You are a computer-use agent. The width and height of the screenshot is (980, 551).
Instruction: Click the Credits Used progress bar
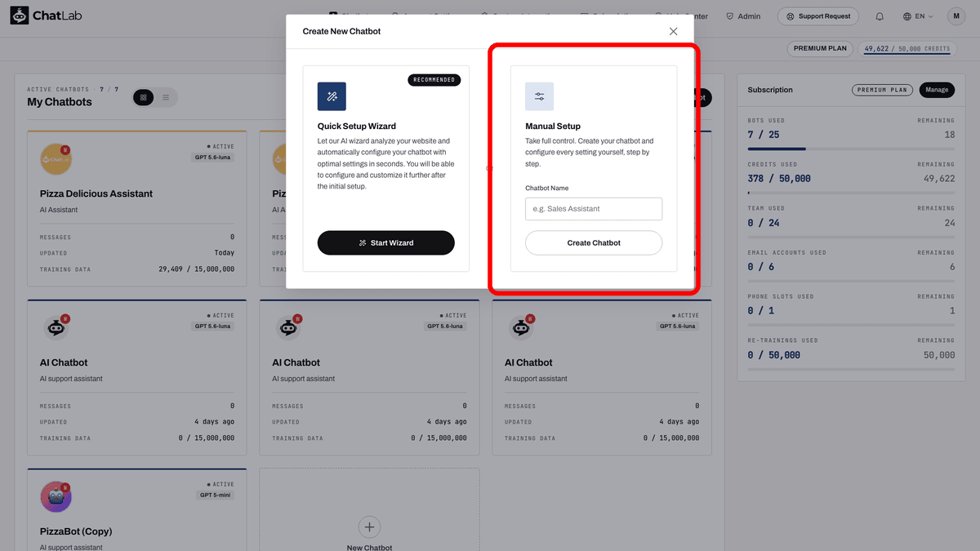tap(851, 193)
